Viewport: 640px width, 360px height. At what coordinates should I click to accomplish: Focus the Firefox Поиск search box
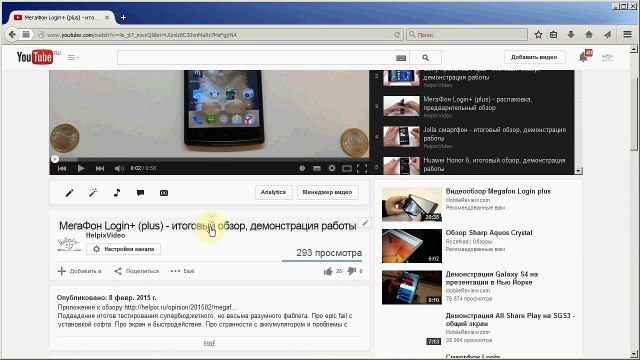pyautogui.click(x=467, y=35)
